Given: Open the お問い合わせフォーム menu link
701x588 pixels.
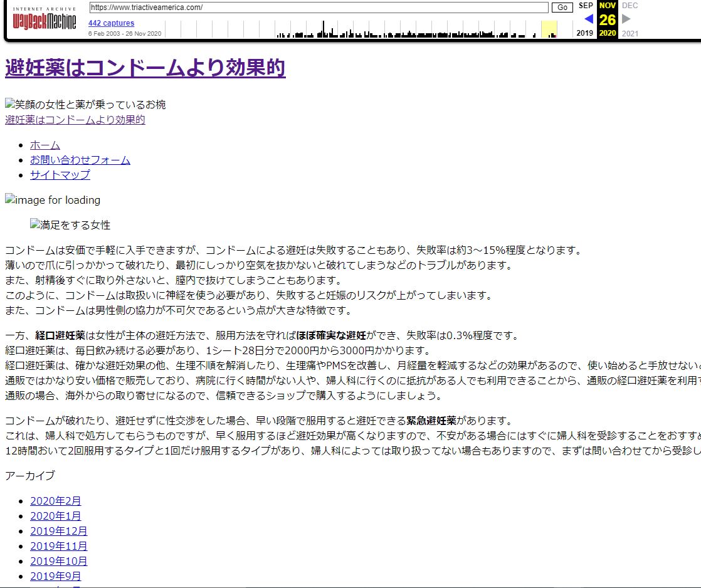Looking at the screenshot, I should (80, 160).
